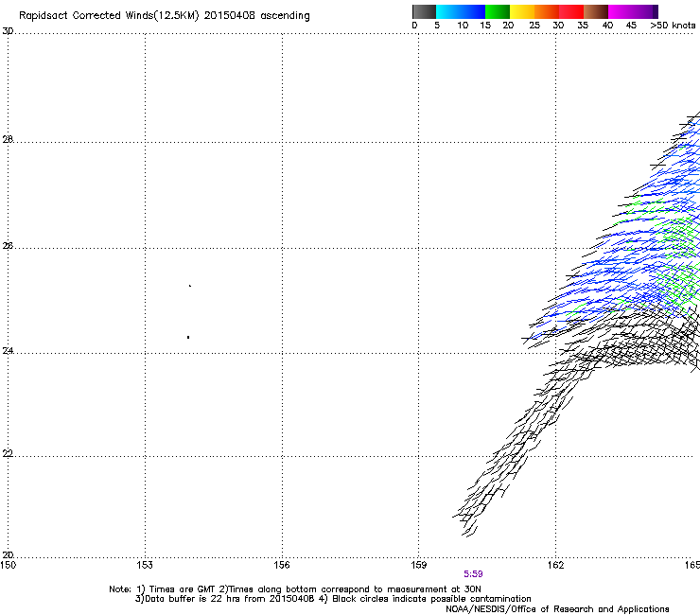Click the word 'ascending' in the title

pyautogui.click(x=285, y=16)
